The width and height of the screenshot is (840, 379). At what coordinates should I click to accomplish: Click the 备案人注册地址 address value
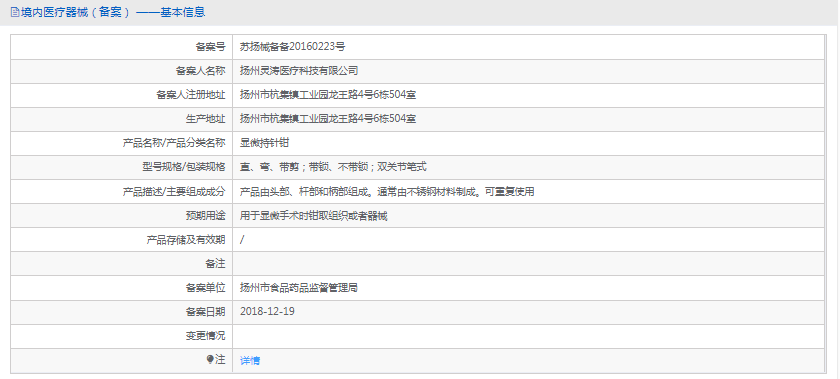click(x=328, y=95)
